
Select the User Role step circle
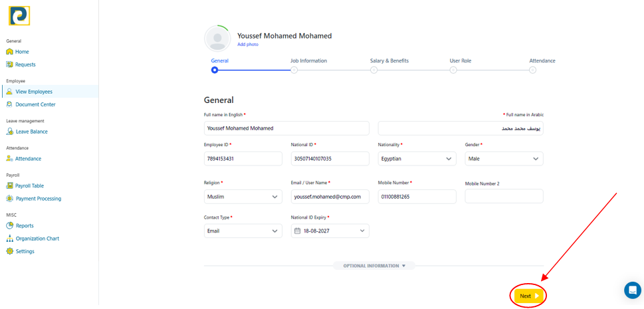coord(453,70)
